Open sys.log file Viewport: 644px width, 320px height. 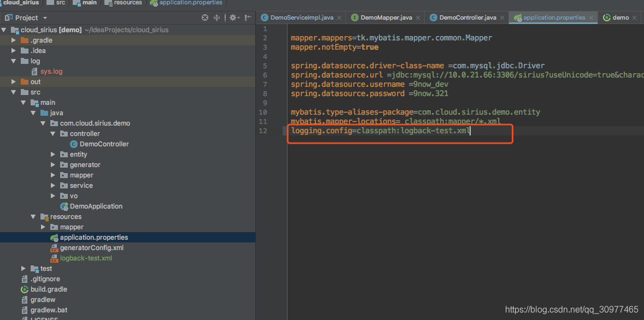pyautogui.click(x=51, y=72)
